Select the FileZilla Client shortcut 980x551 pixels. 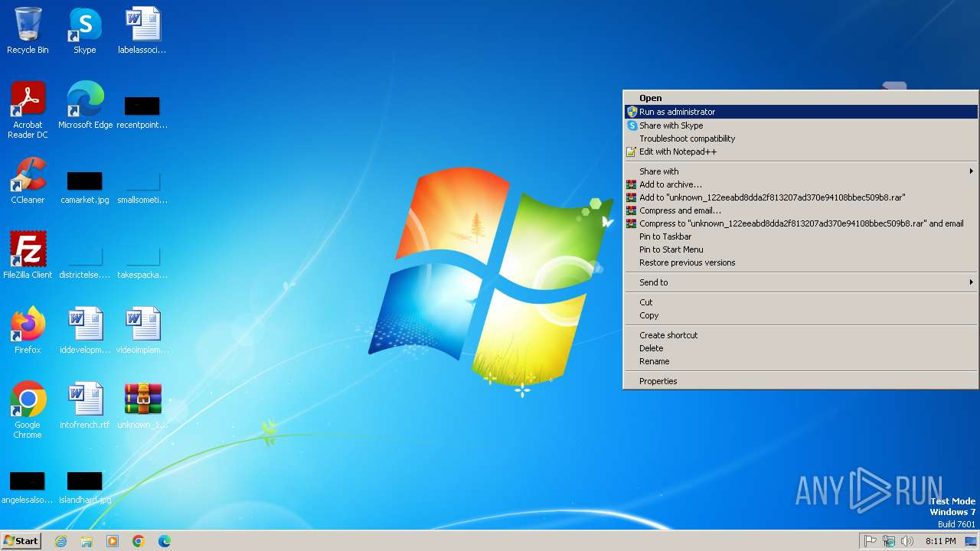28,256
